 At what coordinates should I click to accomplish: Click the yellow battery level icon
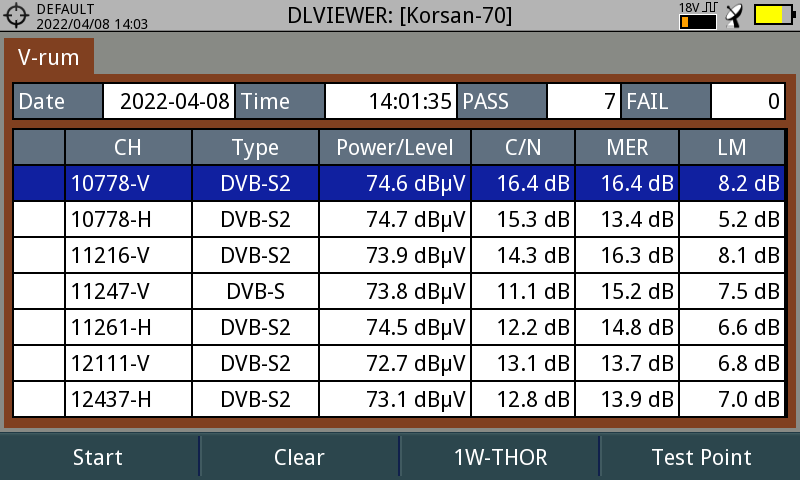(774, 15)
